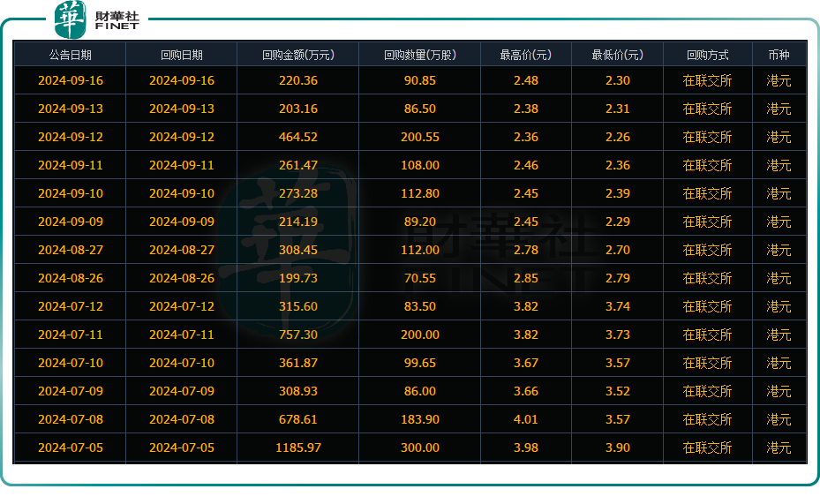This screenshot has width=820, height=504.
Task: Click announcement date 2024-07-10
Action: (71, 363)
